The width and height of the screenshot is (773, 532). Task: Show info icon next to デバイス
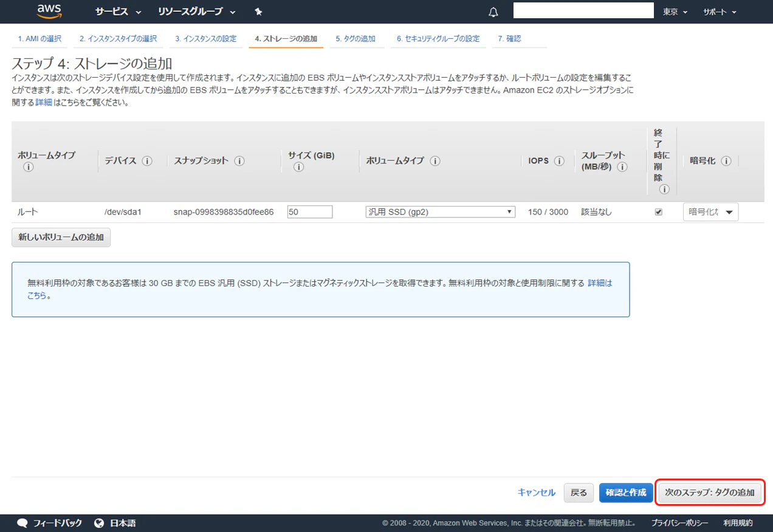point(146,161)
